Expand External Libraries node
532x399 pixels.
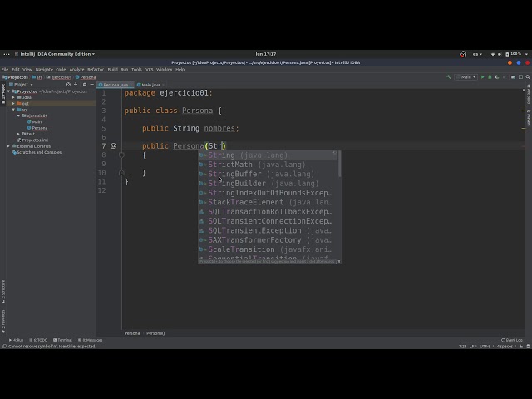pos(9,146)
